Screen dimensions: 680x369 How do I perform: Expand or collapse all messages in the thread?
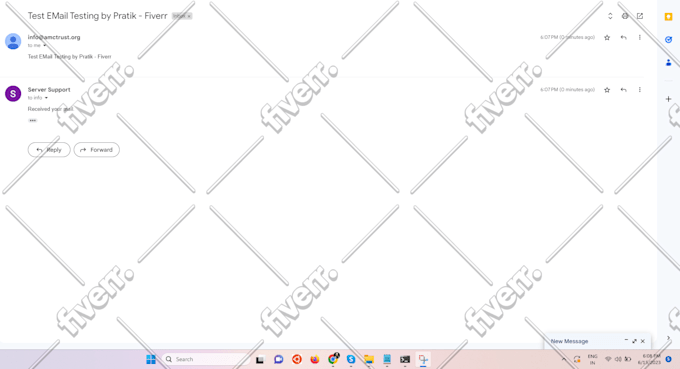pyautogui.click(x=610, y=16)
